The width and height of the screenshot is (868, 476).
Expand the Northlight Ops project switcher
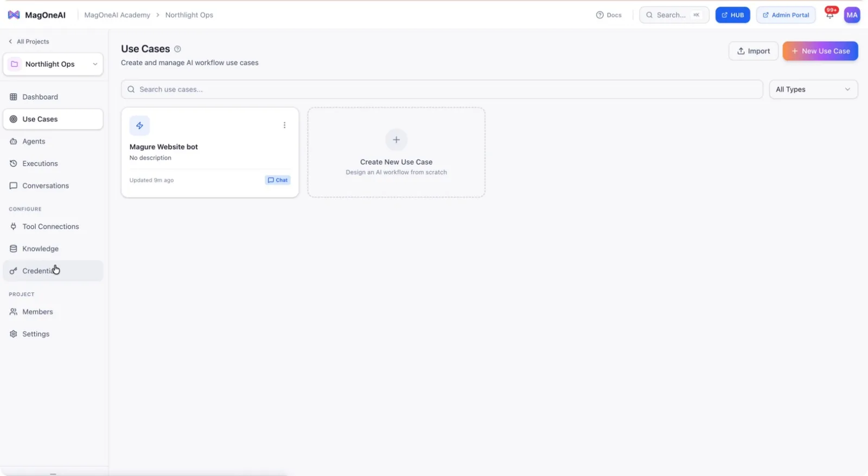pyautogui.click(x=53, y=64)
